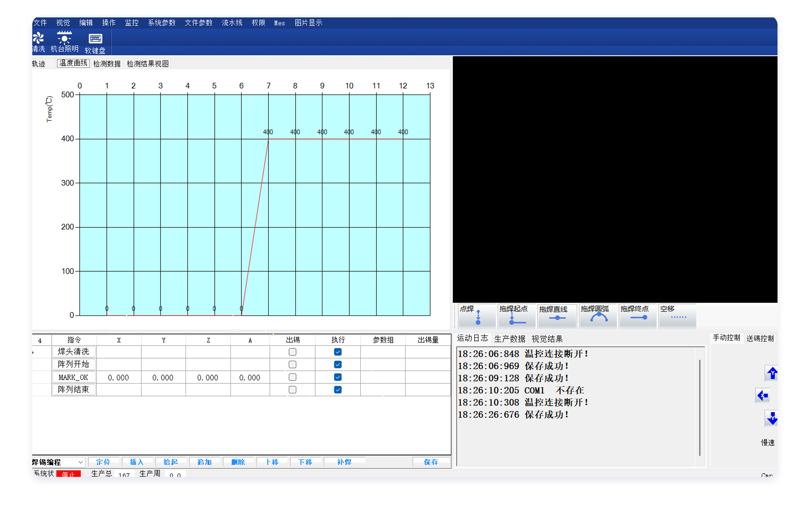This screenshot has height=528, width=812.
Task: Open the 文件参数 menu
Action: (199, 23)
